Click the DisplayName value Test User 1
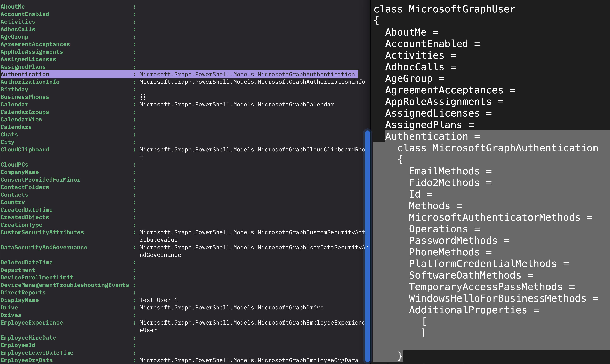Image resolution: width=610 pixels, height=364 pixels. tap(159, 300)
